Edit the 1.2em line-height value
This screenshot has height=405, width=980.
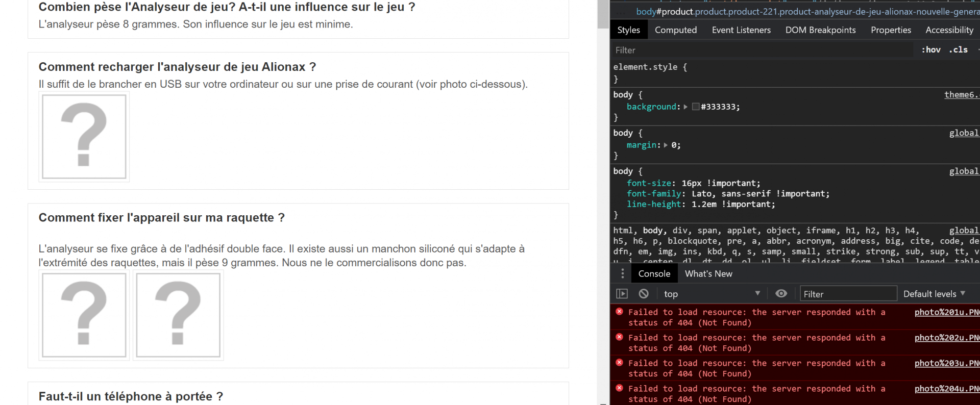coord(704,204)
